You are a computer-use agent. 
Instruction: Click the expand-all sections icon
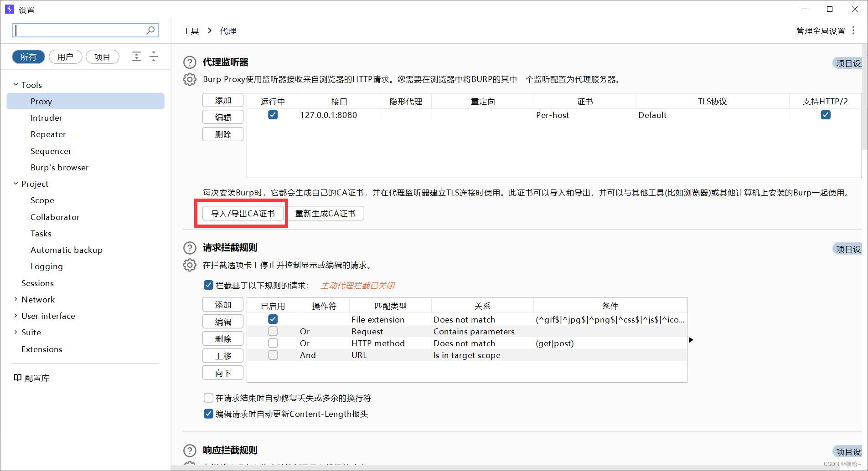(x=136, y=56)
